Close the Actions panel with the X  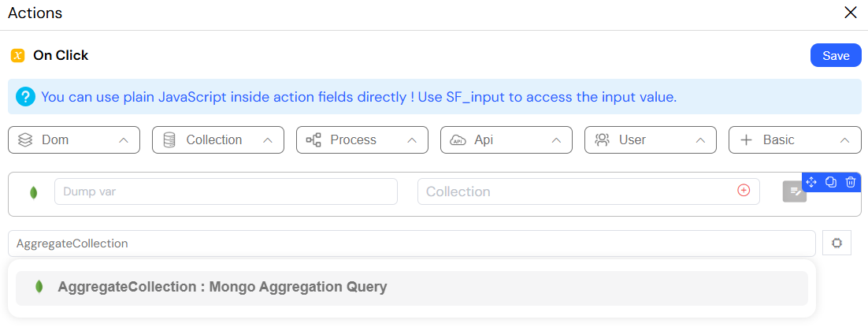point(851,13)
